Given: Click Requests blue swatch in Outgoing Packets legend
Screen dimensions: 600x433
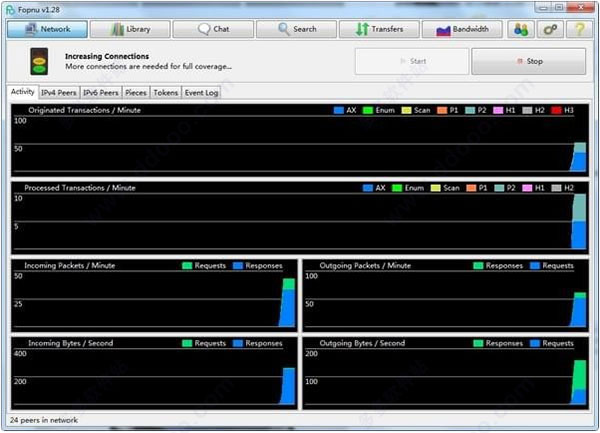Looking at the screenshot, I should 535,266.
